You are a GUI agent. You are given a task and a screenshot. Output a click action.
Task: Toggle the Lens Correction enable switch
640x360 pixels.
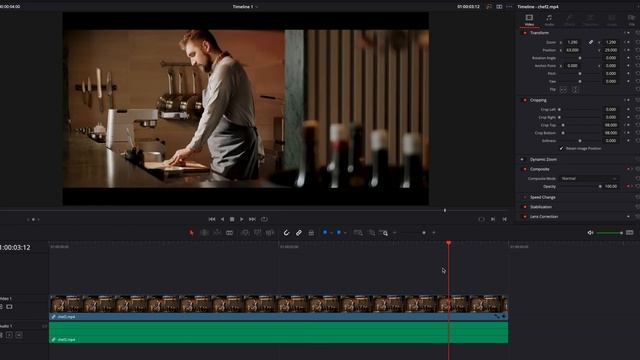click(x=525, y=217)
